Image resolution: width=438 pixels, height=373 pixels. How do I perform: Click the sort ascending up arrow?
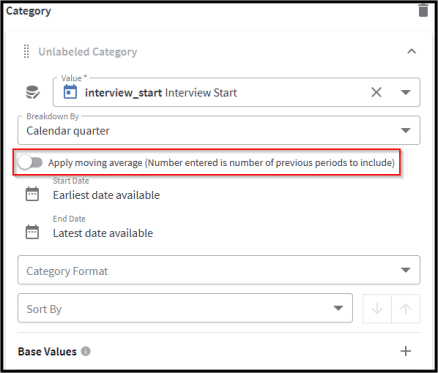[x=406, y=309]
